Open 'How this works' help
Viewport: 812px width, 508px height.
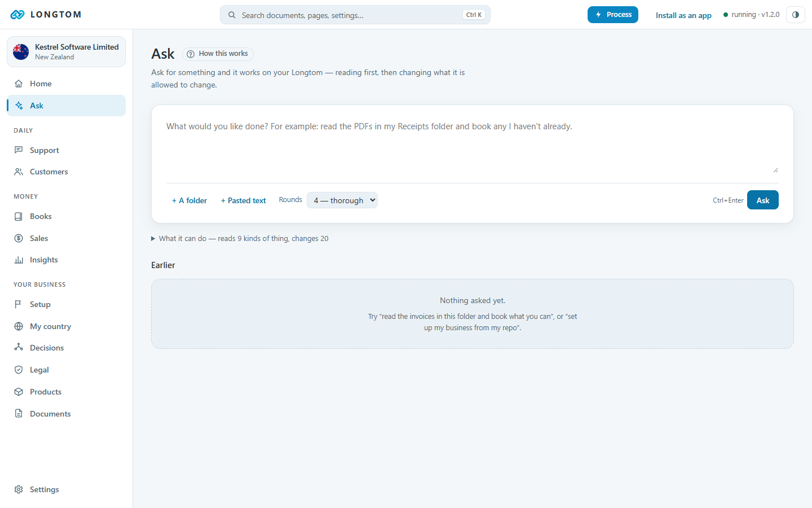(x=218, y=54)
